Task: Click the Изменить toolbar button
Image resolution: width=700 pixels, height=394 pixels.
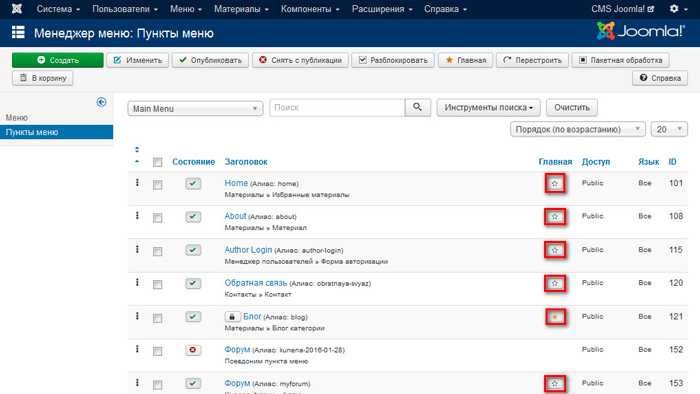Action: tap(138, 60)
